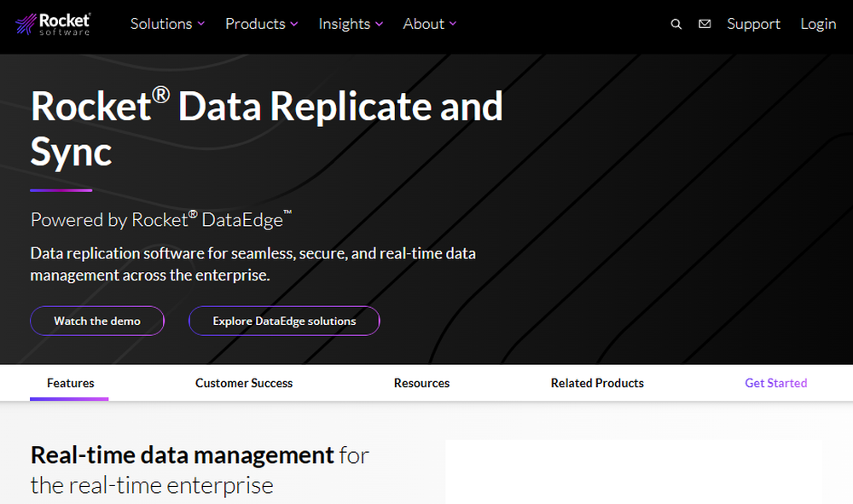
Task: Click the envelope contact icon
Action: point(705,24)
